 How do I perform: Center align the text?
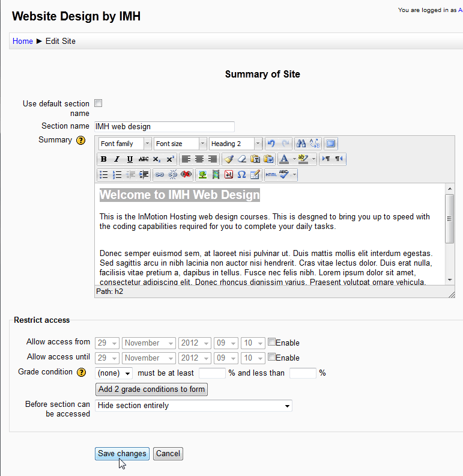(x=199, y=159)
